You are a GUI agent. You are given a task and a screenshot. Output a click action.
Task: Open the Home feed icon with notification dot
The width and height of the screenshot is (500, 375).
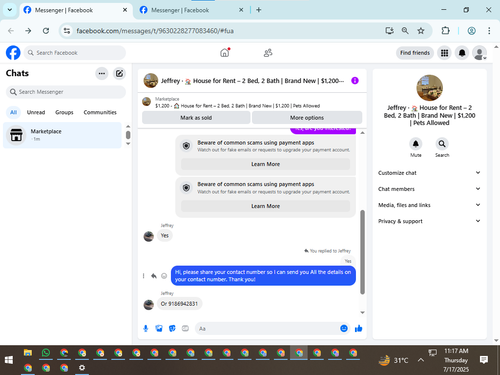[x=225, y=53]
